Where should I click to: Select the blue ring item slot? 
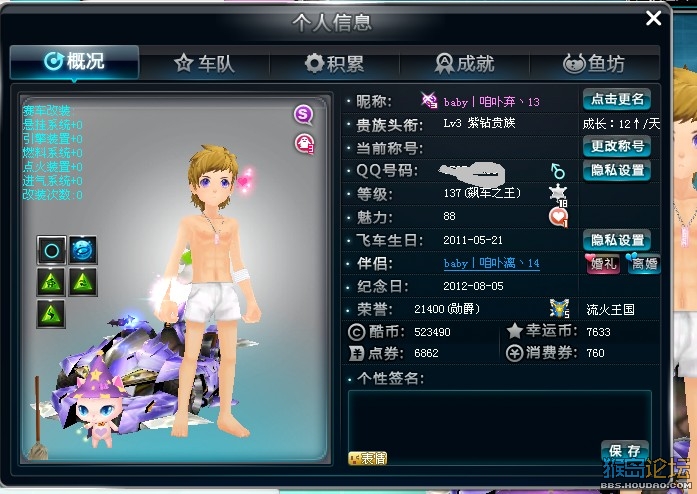tap(52, 251)
